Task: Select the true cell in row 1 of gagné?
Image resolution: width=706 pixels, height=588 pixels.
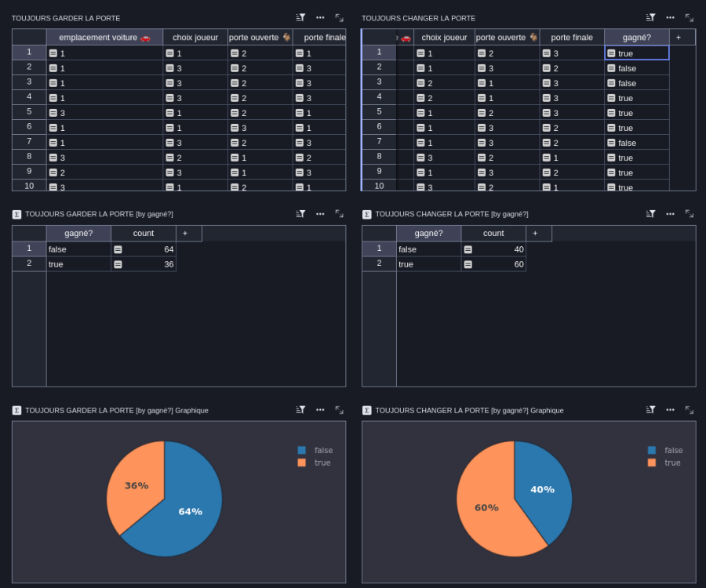Action: coord(637,53)
